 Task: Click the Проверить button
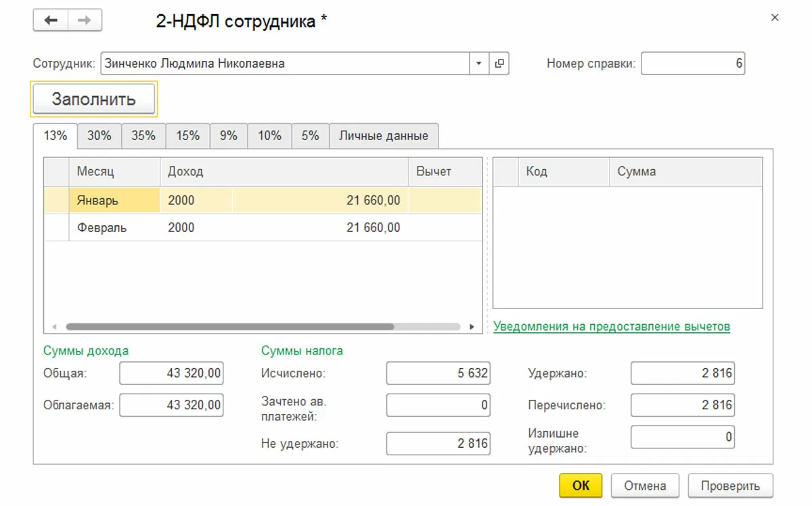coord(730,486)
